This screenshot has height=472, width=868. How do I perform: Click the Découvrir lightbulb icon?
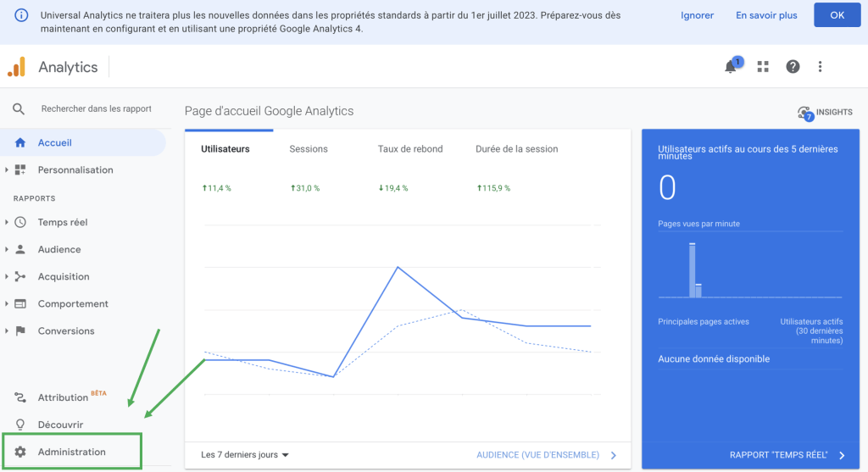click(20, 425)
